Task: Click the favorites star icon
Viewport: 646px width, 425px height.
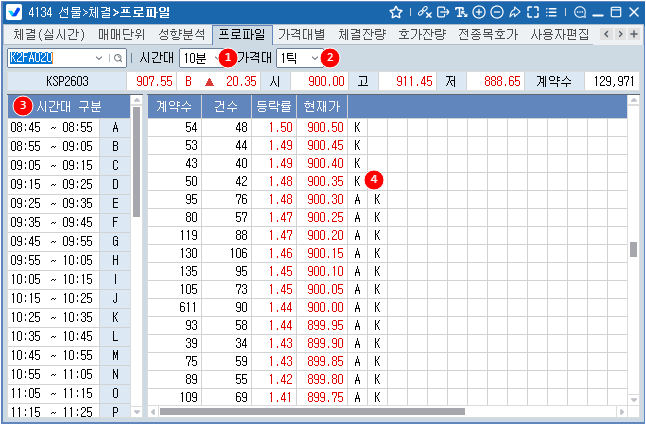Action: (396, 11)
